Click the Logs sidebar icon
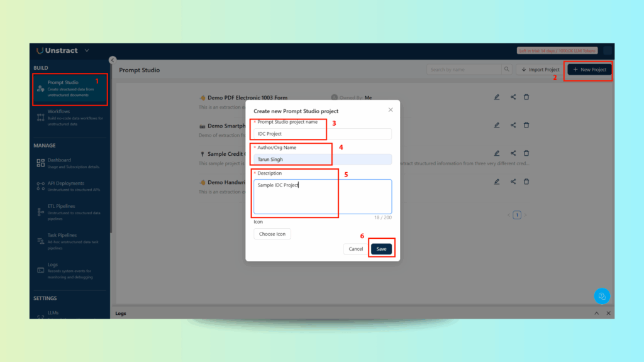Screen dimensions: 644x362 [x=41, y=268]
